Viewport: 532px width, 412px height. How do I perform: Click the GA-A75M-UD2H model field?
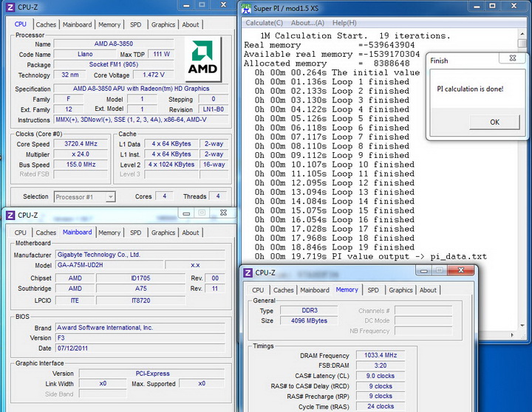pos(109,265)
